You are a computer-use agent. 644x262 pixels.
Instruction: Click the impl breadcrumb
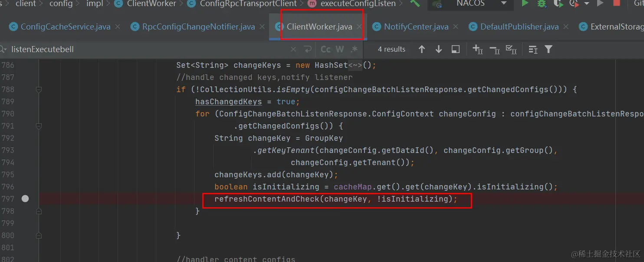click(94, 3)
